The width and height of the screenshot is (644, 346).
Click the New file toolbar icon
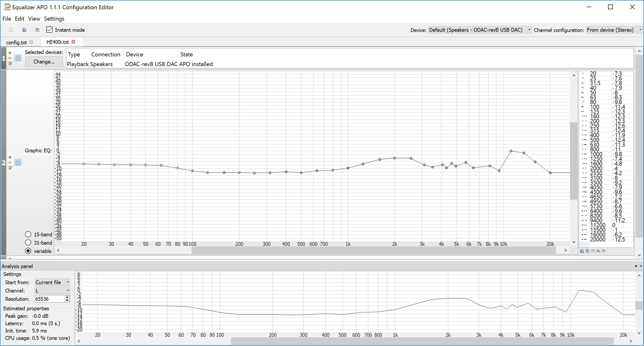click(11, 30)
